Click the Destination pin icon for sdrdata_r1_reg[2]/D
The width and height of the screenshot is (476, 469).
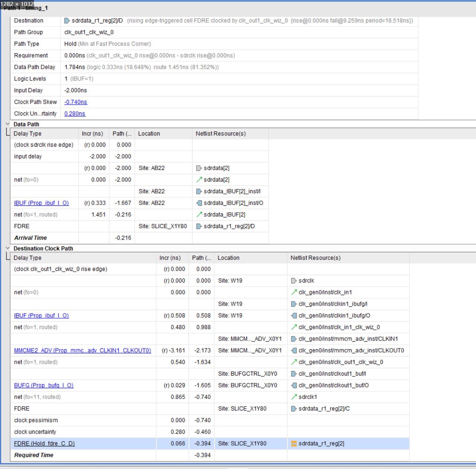click(67, 20)
